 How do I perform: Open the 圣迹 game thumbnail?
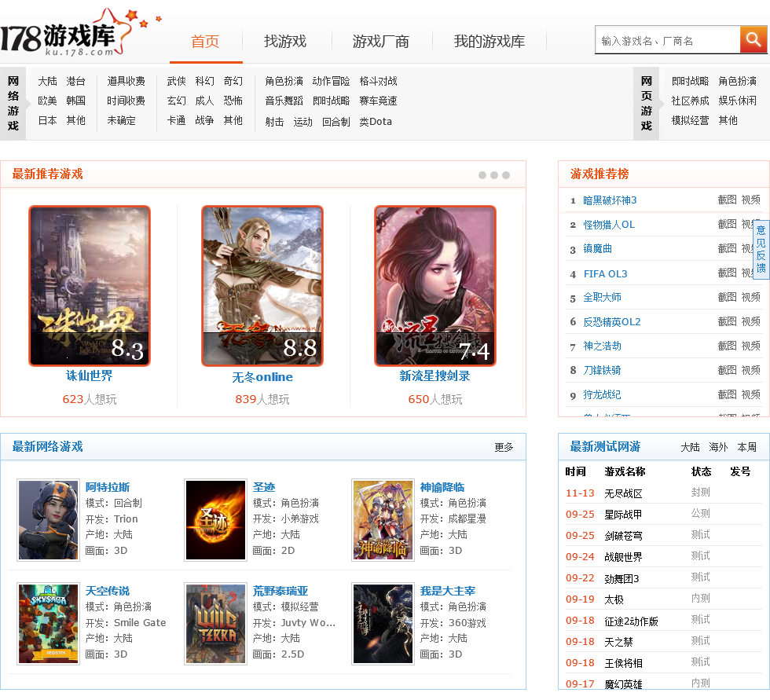tap(215, 520)
